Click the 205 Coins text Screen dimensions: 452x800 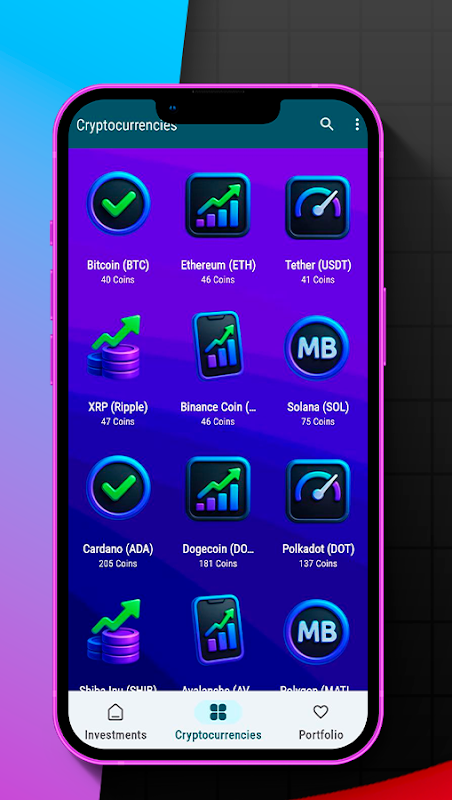click(118, 563)
